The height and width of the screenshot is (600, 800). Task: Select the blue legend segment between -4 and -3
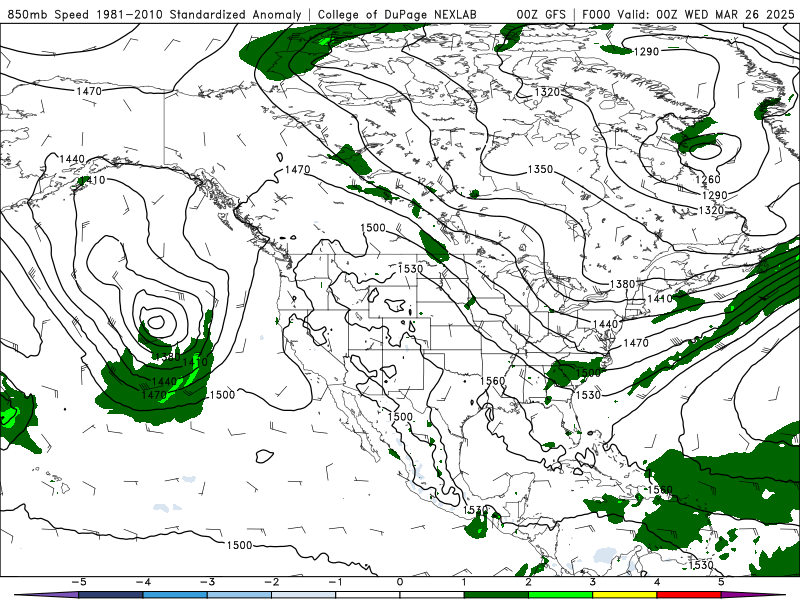[175, 595]
